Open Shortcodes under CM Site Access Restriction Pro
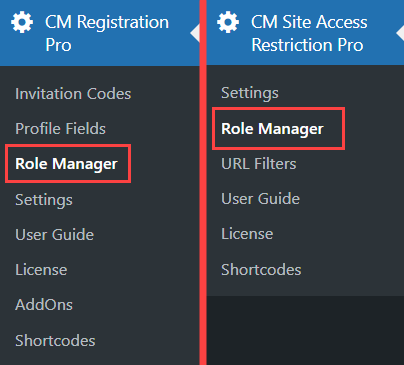 coord(261,270)
